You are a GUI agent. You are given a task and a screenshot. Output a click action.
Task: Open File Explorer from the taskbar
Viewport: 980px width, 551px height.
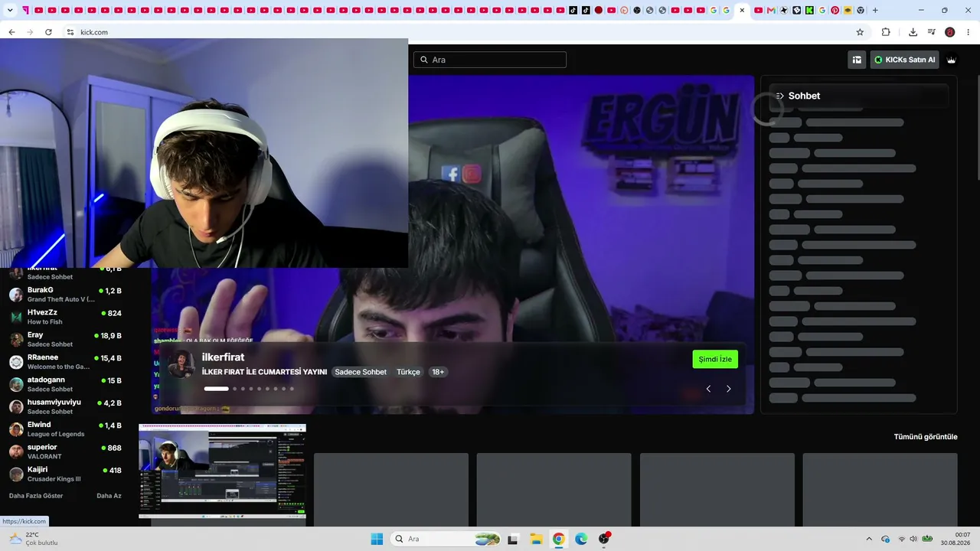[x=536, y=539]
